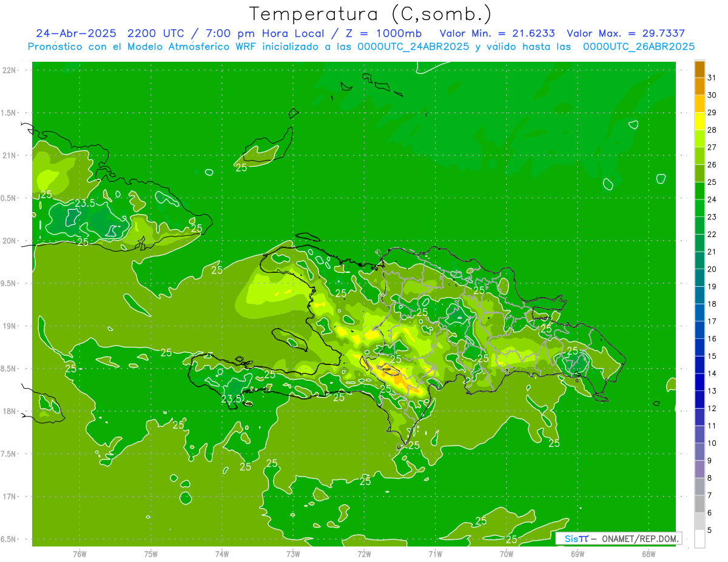Click the orange legend swatch between 30 and 31

click(x=699, y=86)
